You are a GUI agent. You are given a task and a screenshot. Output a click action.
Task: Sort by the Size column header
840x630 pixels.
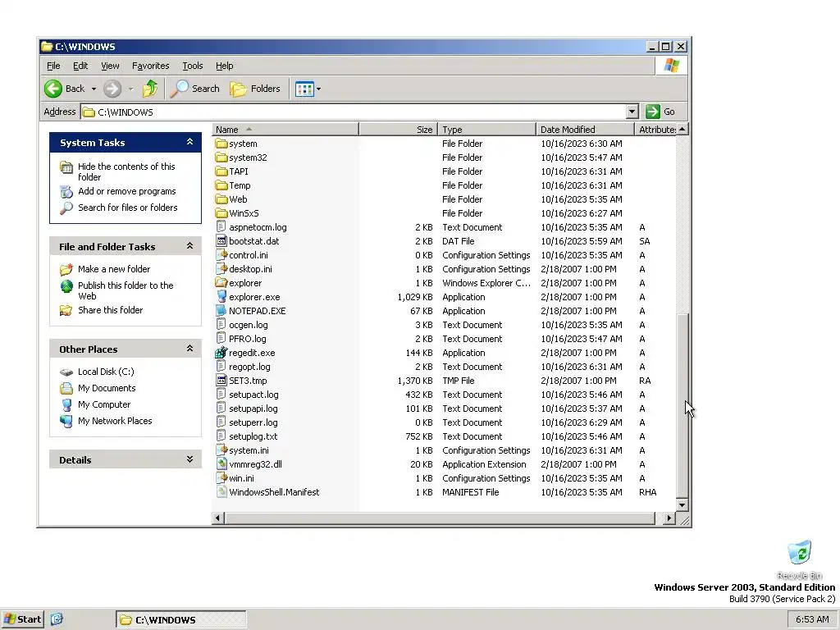point(398,130)
